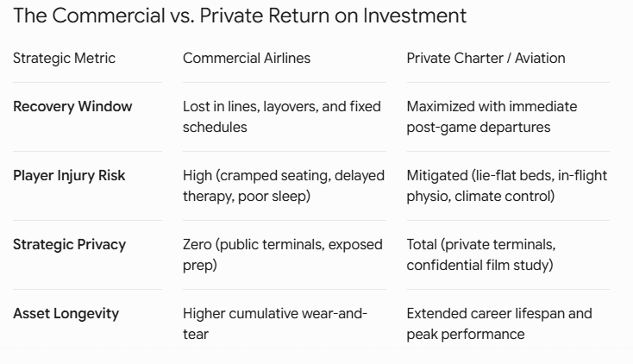
Task: Select the Strategic Metric column header
Action: (x=64, y=58)
